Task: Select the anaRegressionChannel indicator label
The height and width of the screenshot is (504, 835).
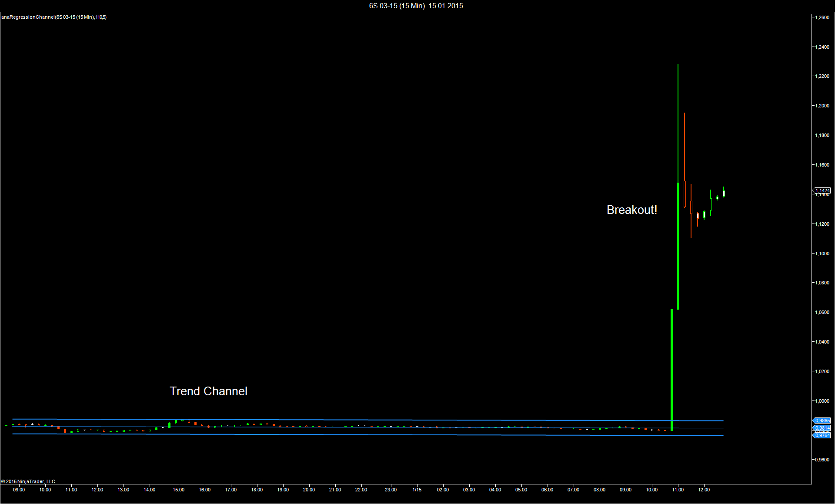Action: [x=54, y=17]
